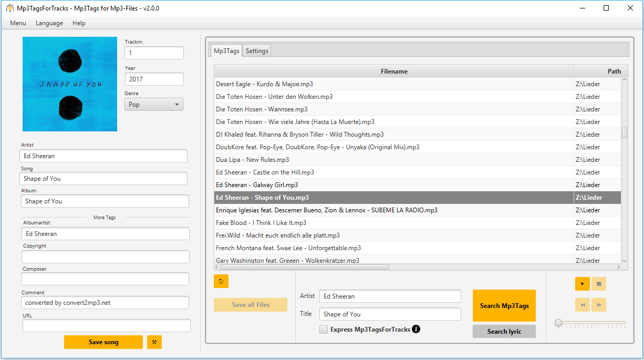Click the Path column header
Image resolution: width=644 pixels, height=360 pixels.
point(601,71)
